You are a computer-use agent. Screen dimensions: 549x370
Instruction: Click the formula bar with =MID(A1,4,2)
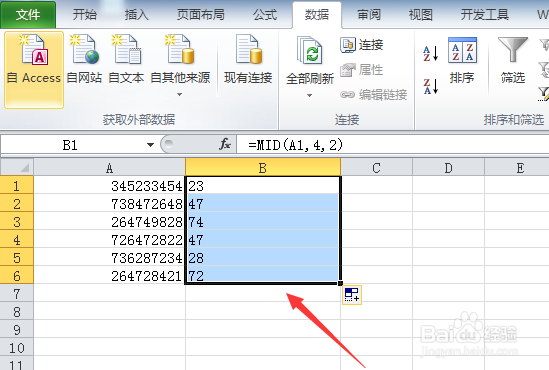tap(392, 145)
